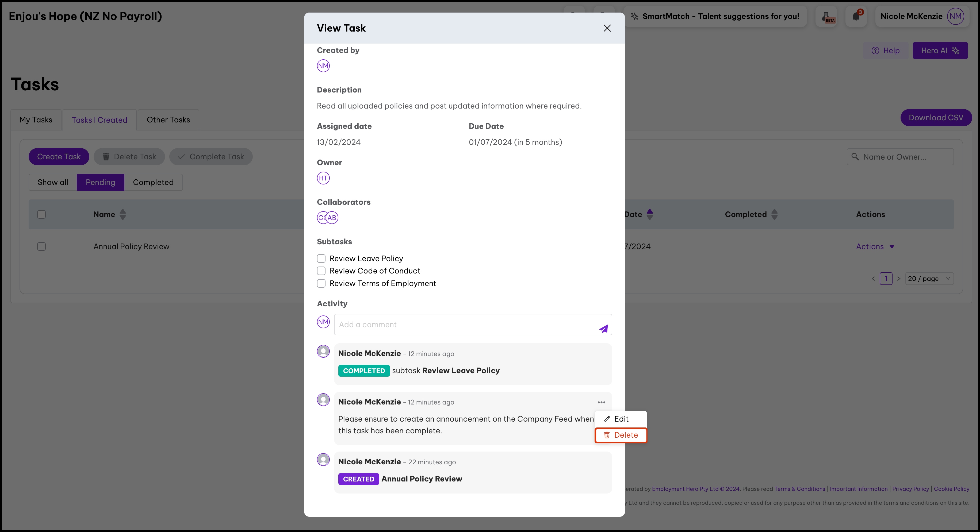
Task: Select Delete from the comment menu
Action: tap(621, 435)
